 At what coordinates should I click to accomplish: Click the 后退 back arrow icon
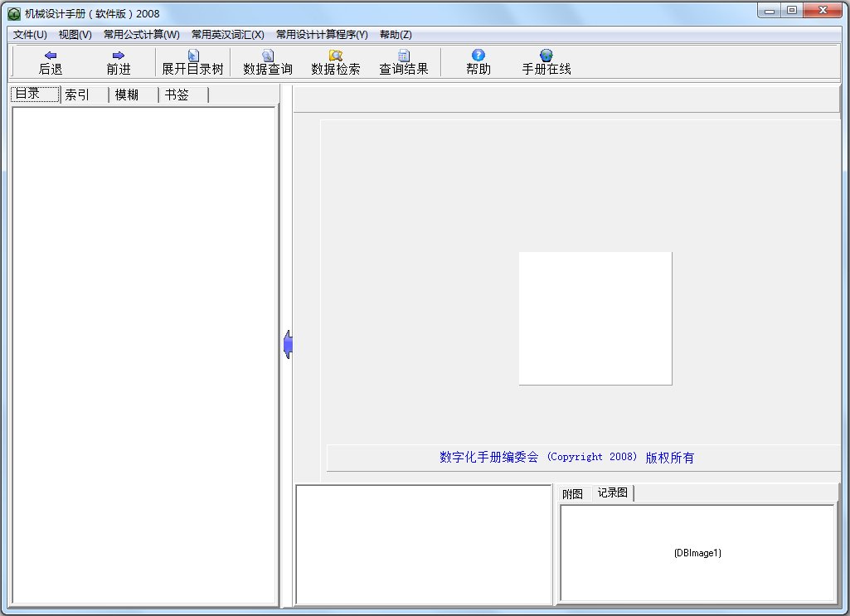(x=51, y=56)
